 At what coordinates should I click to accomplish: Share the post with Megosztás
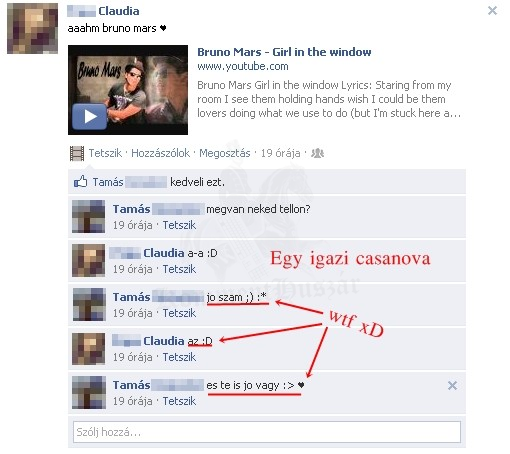point(225,153)
